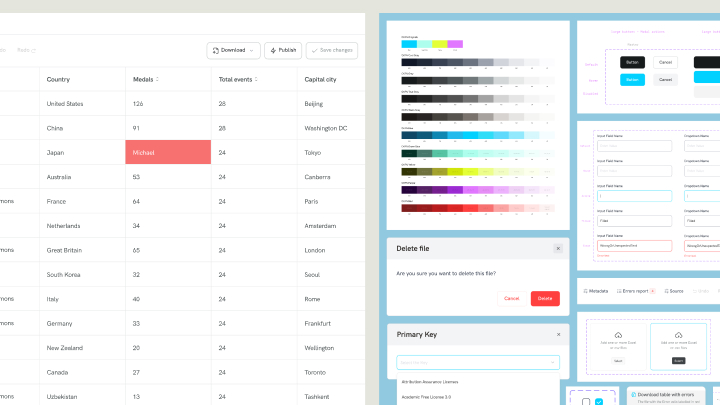This screenshot has width=720, height=405.
Task: Click Cancel in Delete file dialog
Action: click(512, 298)
